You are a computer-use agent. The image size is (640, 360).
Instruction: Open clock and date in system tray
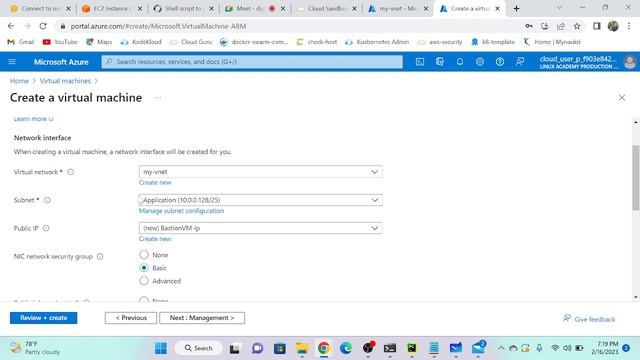click(604, 348)
